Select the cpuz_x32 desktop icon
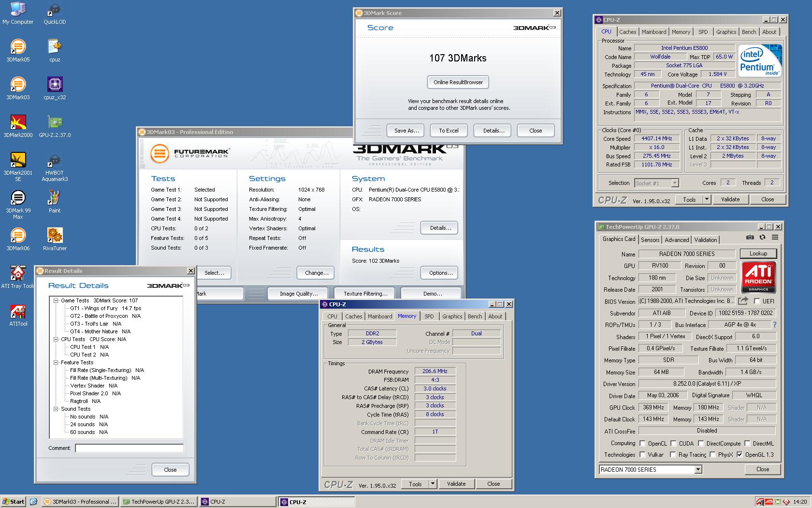This screenshot has height=508, width=812. tap(55, 89)
